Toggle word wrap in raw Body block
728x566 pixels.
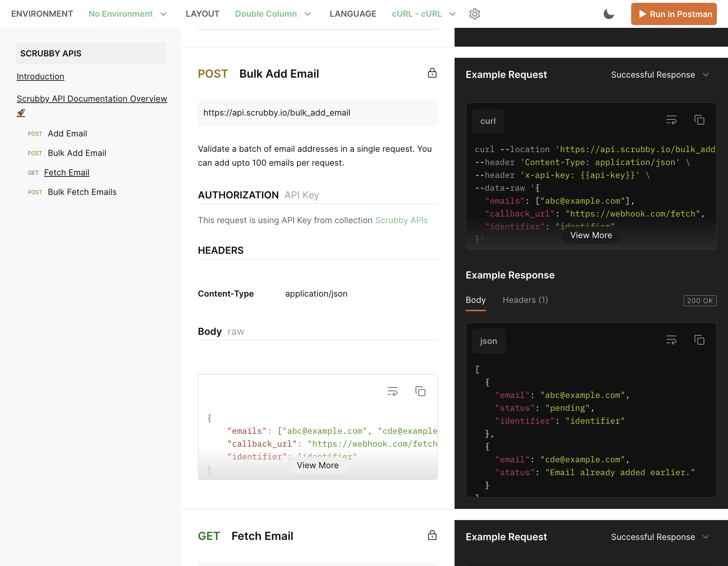coord(392,392)
